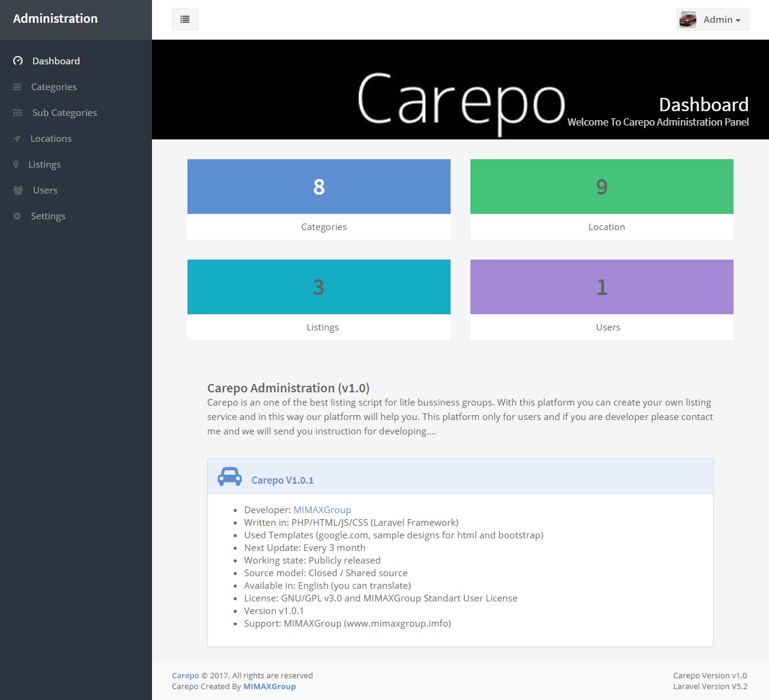Viewport: 769px width, 700px height.
Task: Click the Listings map pin icon
Action: [x=16, y=164]
